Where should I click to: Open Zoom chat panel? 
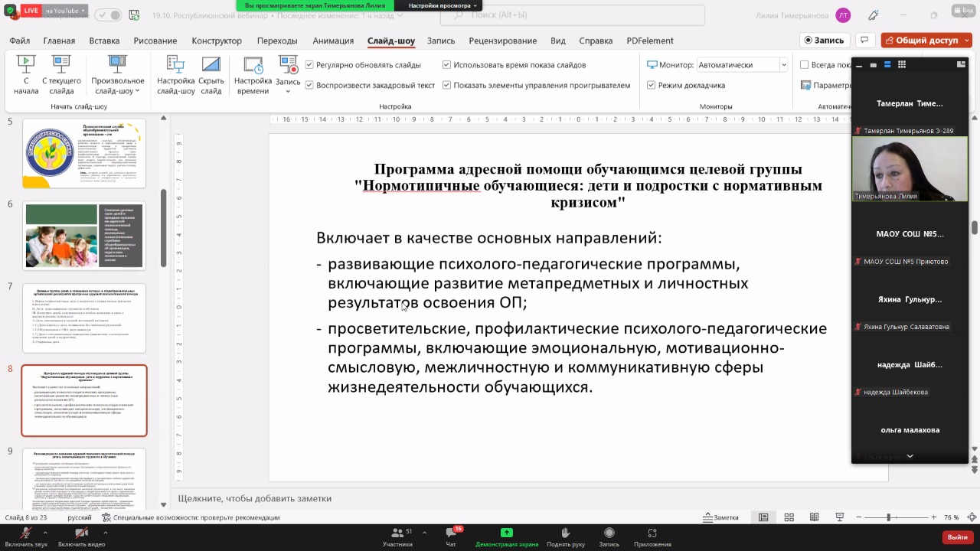(451, 535)
